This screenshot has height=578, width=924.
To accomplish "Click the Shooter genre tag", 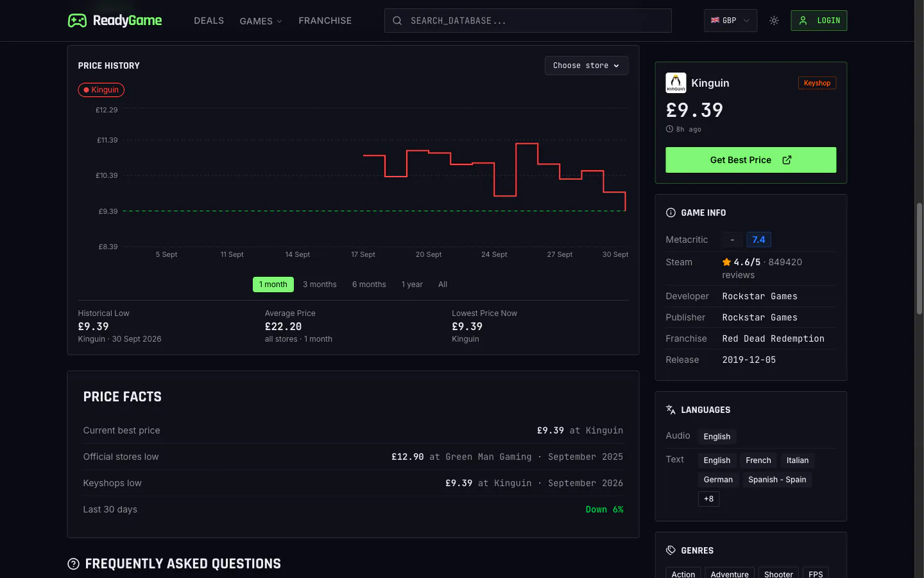I will 778,573.
